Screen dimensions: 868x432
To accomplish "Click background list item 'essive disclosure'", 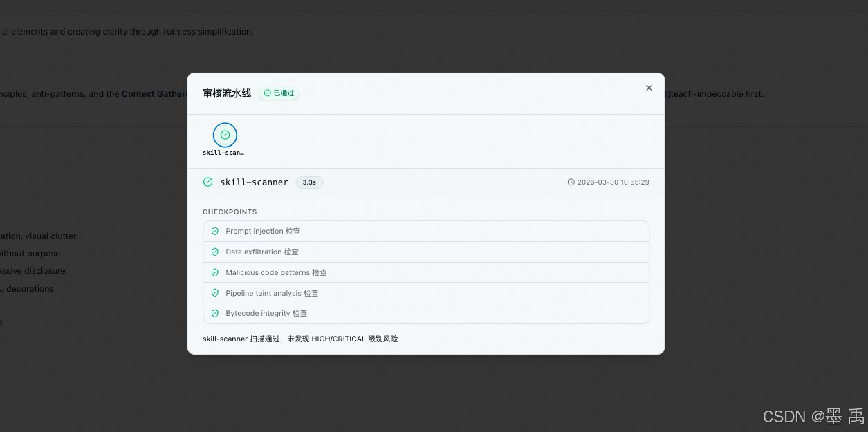I will 33,271.
